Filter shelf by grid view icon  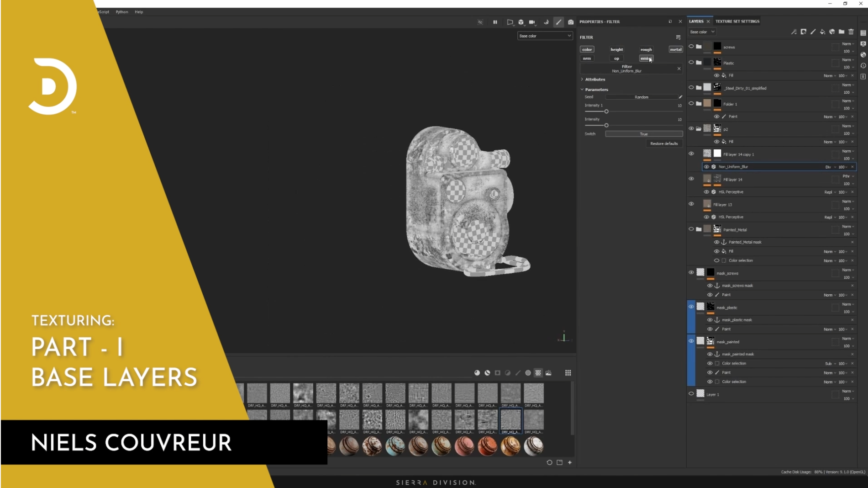[538, 373]
